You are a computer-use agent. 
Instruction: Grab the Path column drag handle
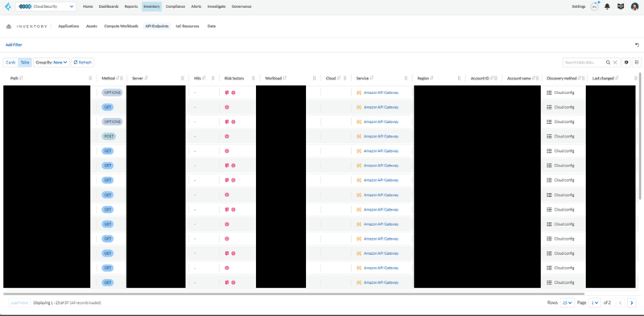pyautogui.click(x=90, y=78)
